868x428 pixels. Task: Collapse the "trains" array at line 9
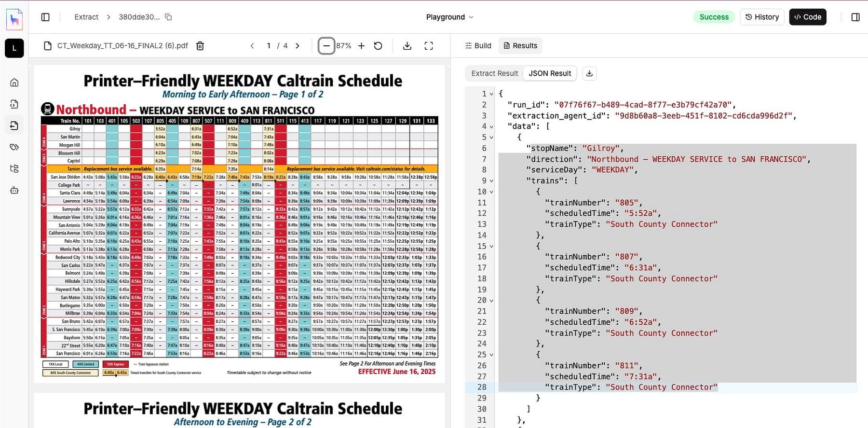491,181
